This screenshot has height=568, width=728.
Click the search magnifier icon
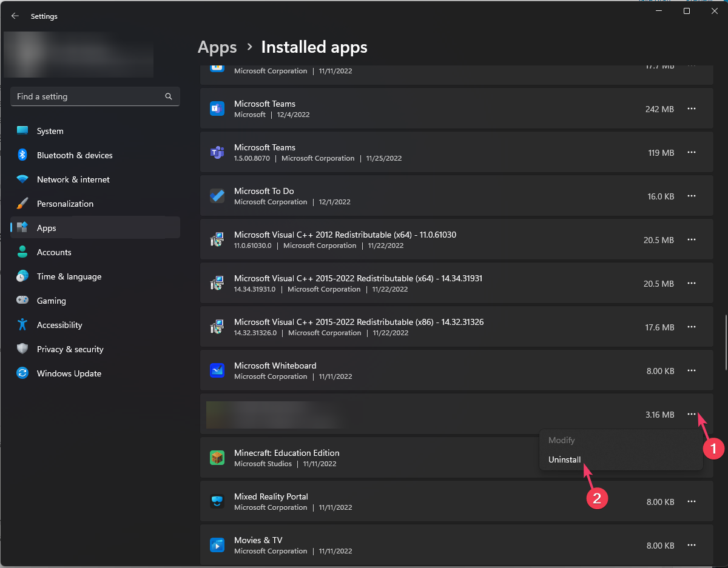pyautogui.click(x=169, y=96)
